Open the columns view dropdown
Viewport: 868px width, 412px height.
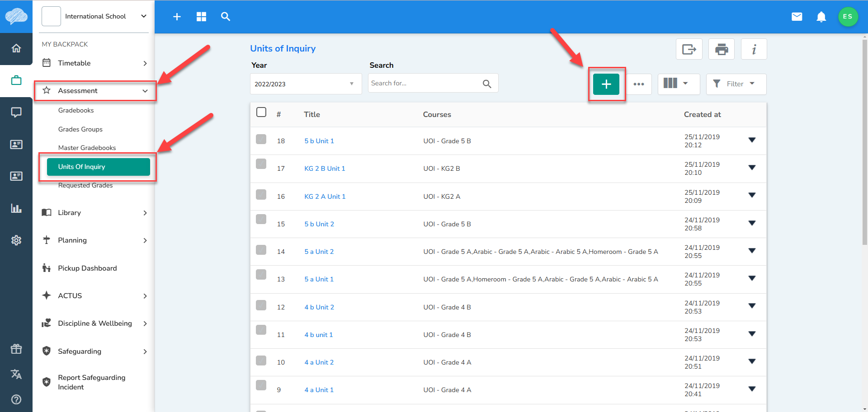coord(679,84)
